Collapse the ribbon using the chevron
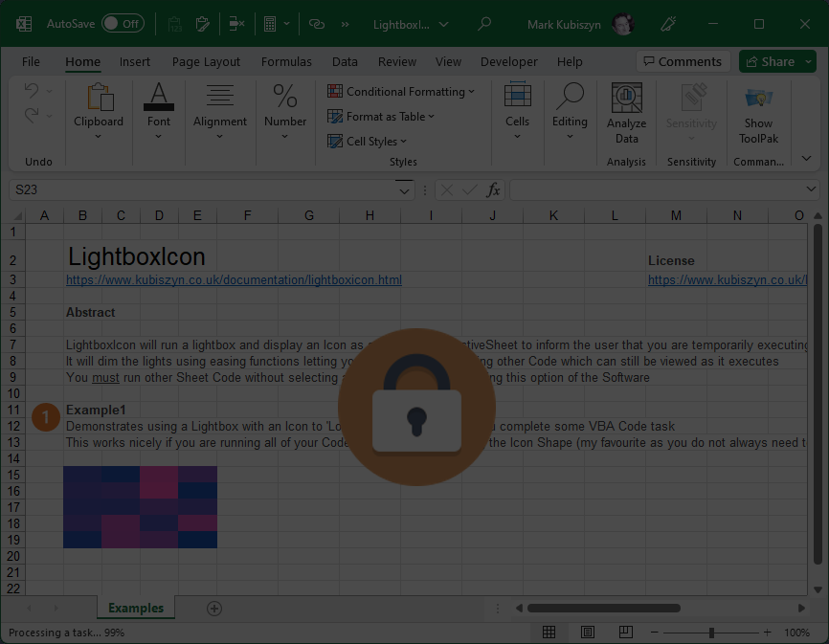Screen dimensions: 829x644 point(806,159)
